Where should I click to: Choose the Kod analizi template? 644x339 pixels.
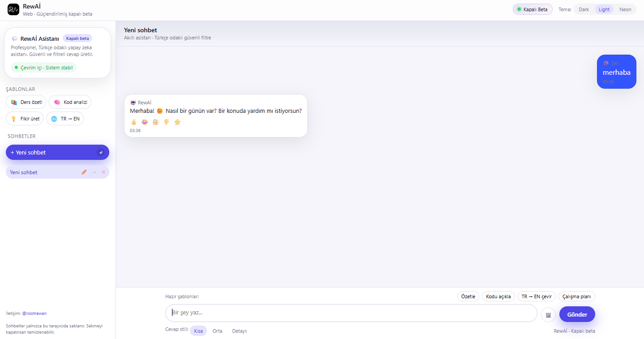[x=70, y=102]
